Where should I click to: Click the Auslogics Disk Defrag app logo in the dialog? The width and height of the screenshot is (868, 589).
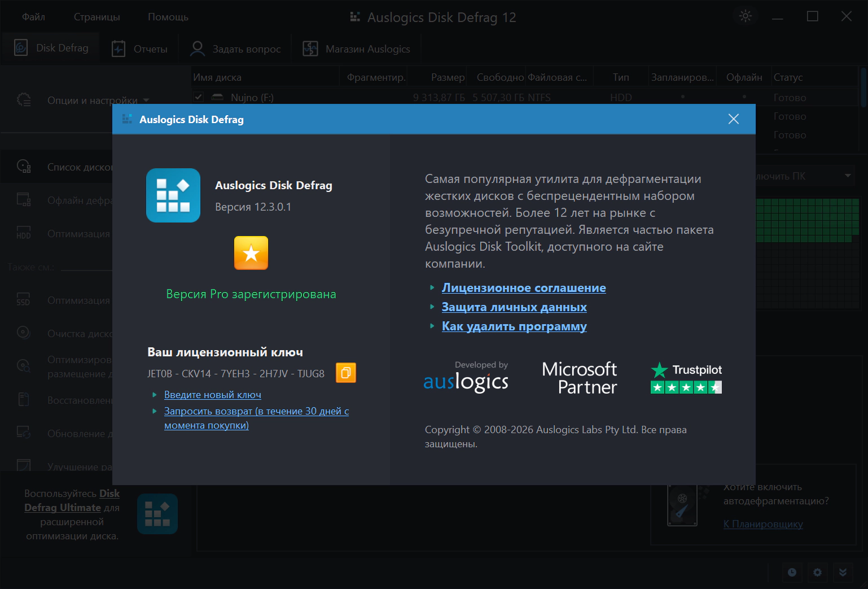[x=173, y=195]
